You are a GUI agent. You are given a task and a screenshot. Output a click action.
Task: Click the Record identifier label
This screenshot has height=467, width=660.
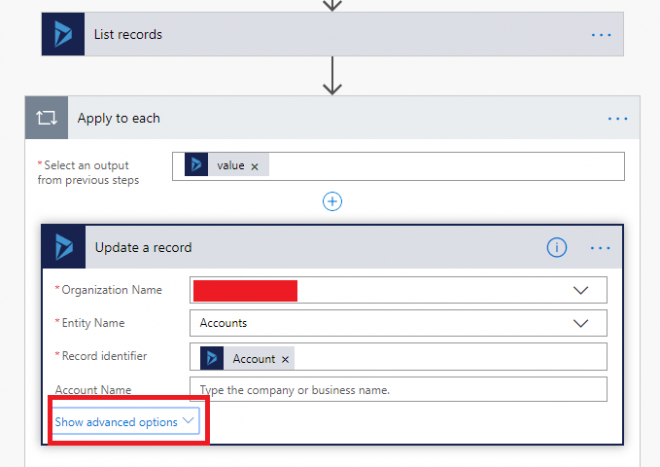point(104,356)
